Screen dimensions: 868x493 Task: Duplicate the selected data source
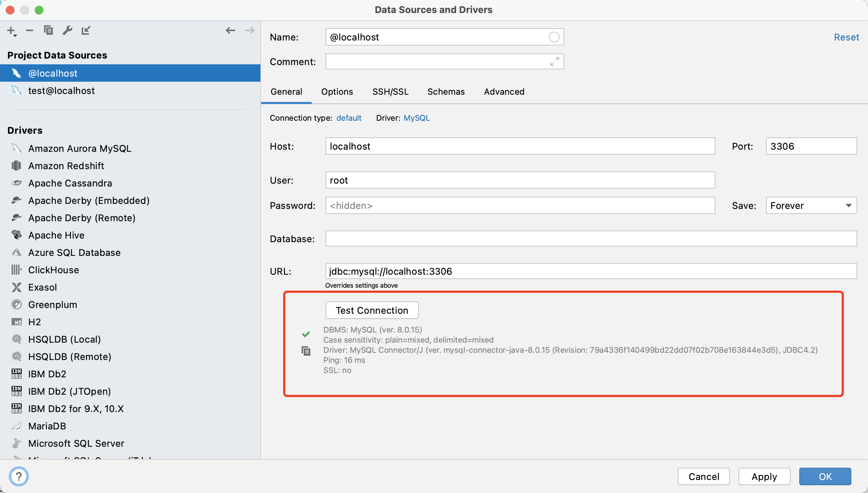48,30
